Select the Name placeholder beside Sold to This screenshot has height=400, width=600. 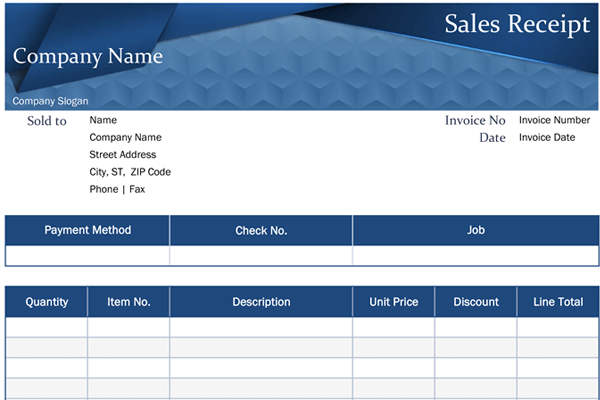click(103, 120)
